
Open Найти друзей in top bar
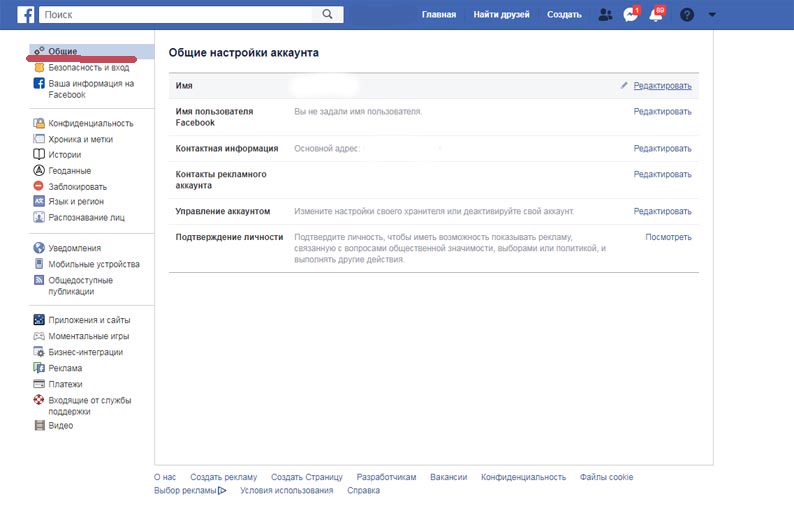point(501,14)
